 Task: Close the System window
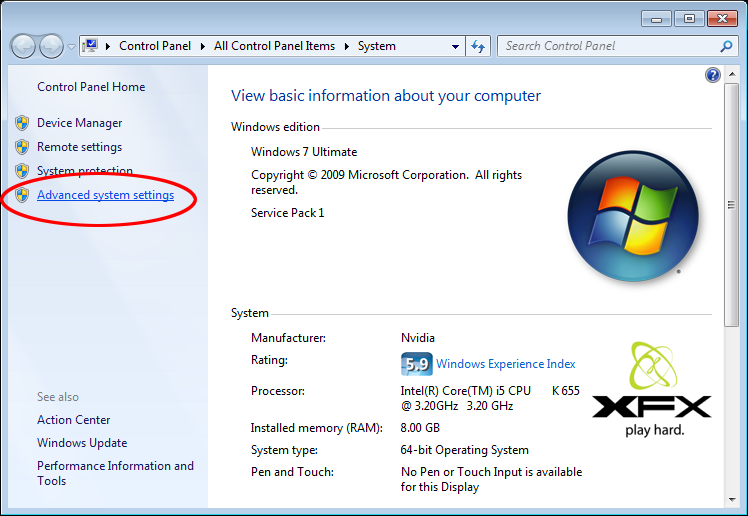[x=722, y=19]
